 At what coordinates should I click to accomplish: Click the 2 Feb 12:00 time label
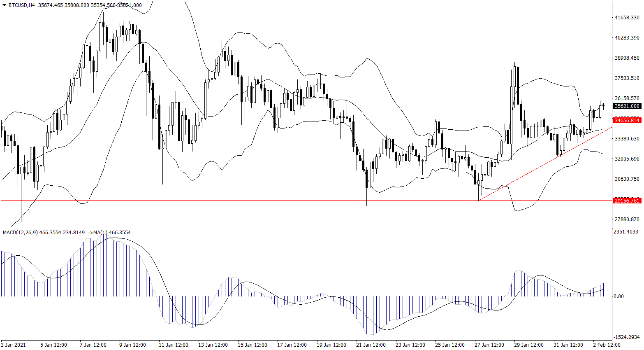pos(607,345)
